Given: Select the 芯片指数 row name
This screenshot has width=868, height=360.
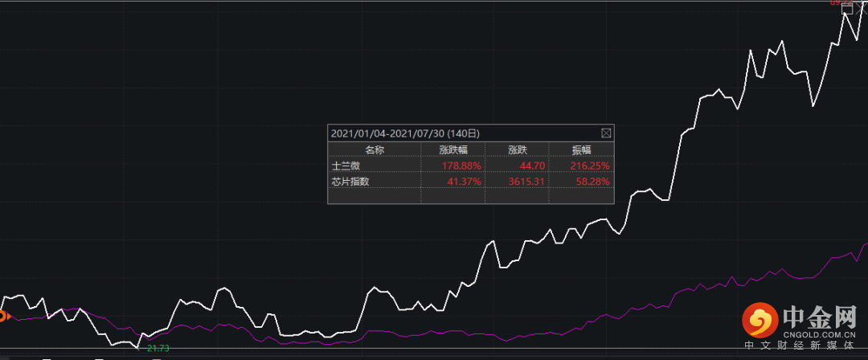Looking at the screenshot, I should (x=350, y=181).
